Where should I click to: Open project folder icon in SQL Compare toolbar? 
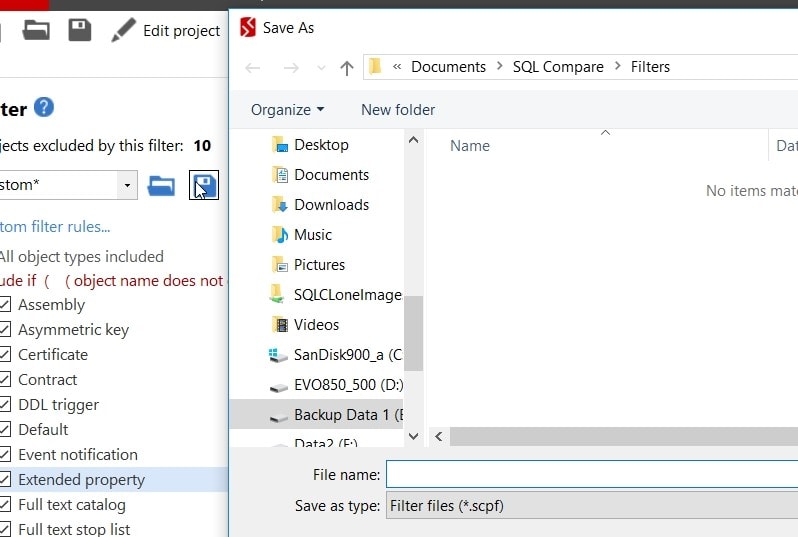36,30
